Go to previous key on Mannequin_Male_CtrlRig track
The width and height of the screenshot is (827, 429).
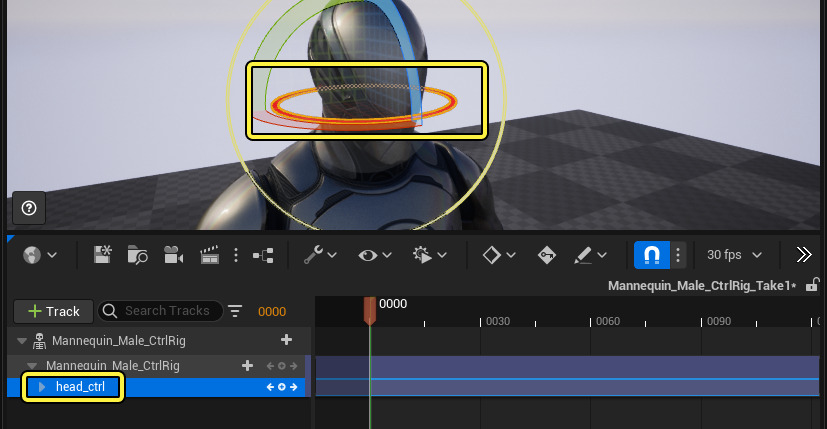(270, 366)
